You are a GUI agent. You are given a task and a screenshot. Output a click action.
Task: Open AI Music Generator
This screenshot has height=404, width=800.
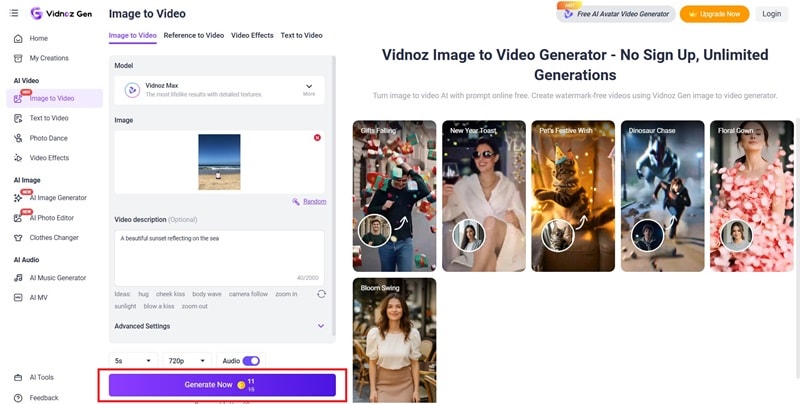point(58,278)
